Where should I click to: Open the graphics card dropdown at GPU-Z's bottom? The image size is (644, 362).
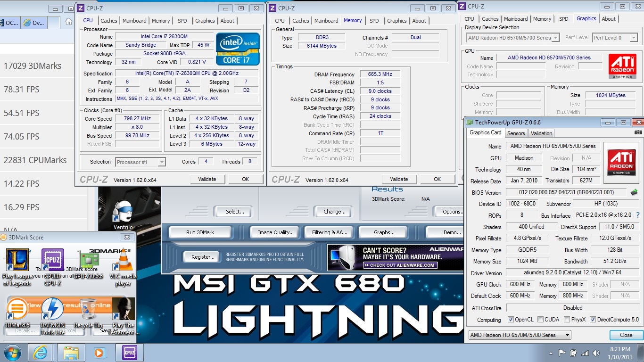click(520, 335)
